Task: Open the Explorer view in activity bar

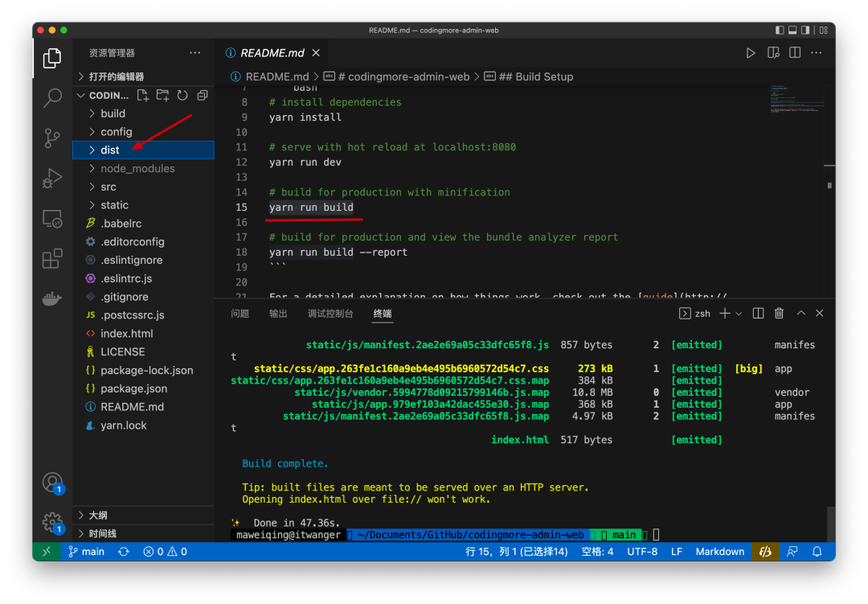Action: click(x=52, y=58)
